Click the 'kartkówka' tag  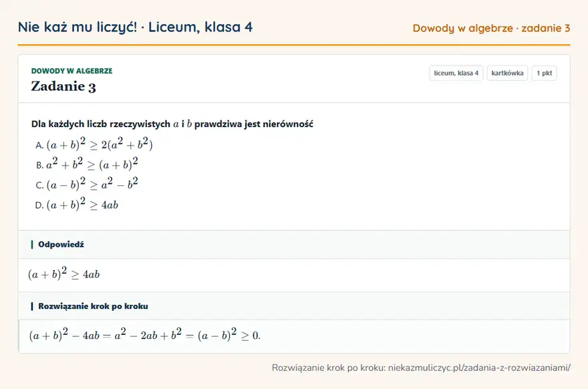pyautogui.click(x=507, y=73)
